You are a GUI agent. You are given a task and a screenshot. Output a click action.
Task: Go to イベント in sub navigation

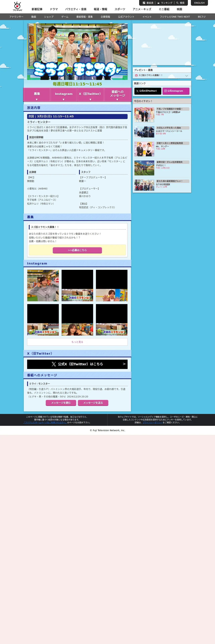coord(147,17)
